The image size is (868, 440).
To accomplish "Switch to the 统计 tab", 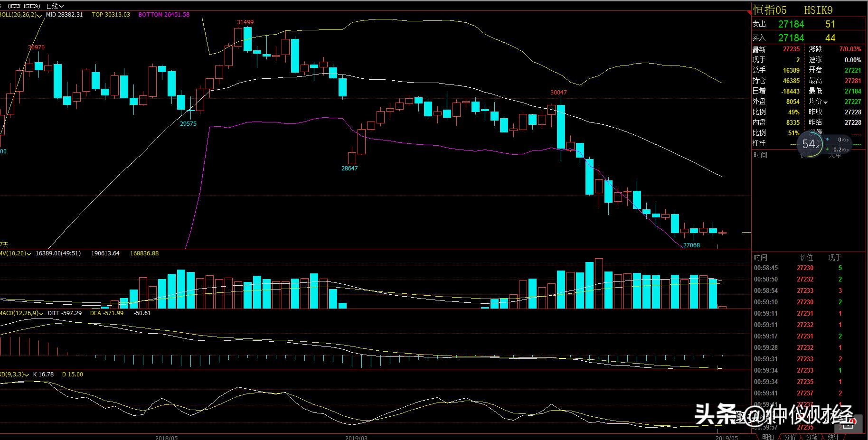I will [833, 437].
